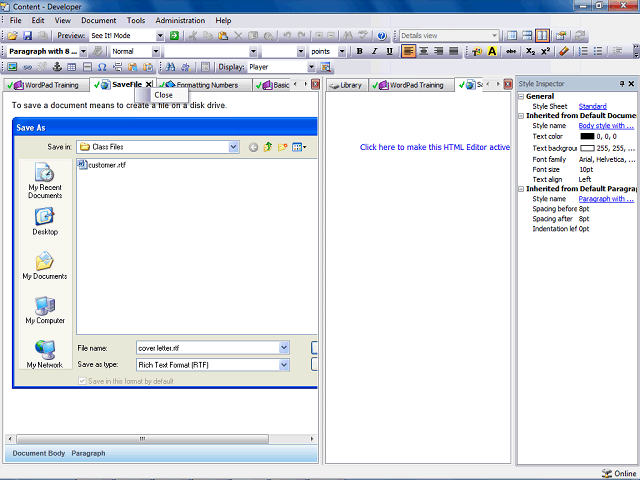Open the Preview 'See It! Mode' dropdown
Screen dimensions: 640x480
[160, 36]
